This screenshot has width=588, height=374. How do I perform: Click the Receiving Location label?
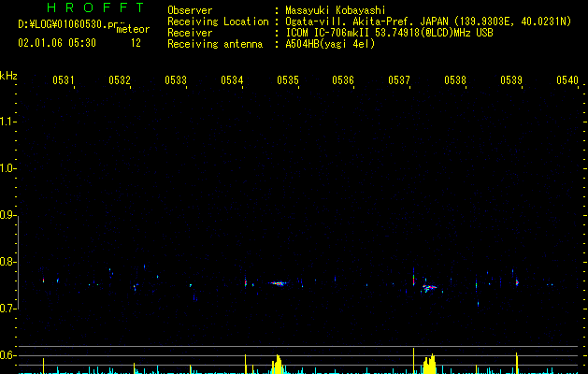(x=218, y=22)
